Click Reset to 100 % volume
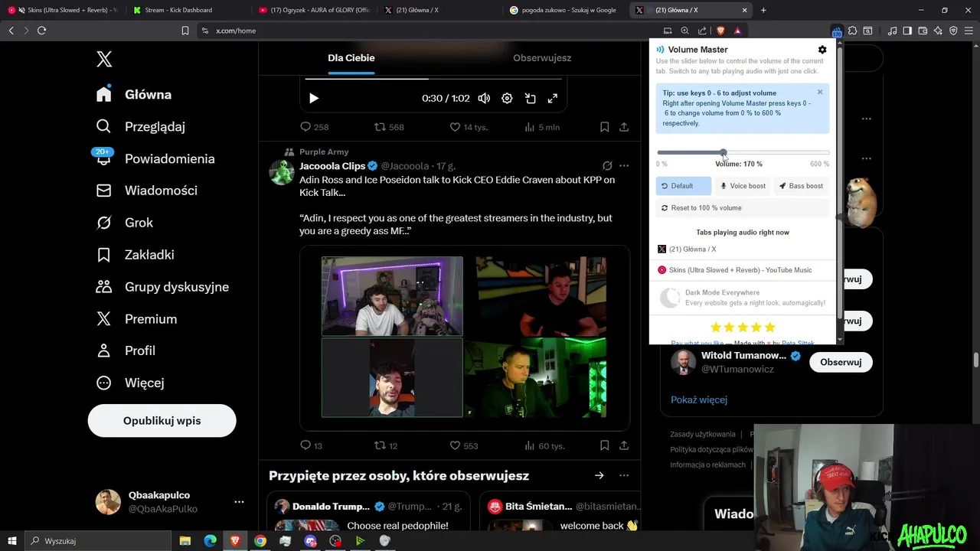Image resolution: width=980 pixels, height=551 pixels. 743,207
